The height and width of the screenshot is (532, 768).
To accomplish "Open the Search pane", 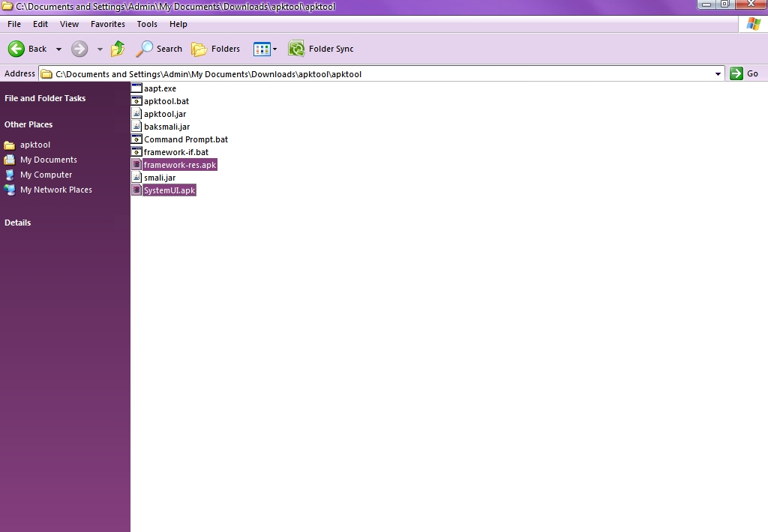I will click(158, 49).
